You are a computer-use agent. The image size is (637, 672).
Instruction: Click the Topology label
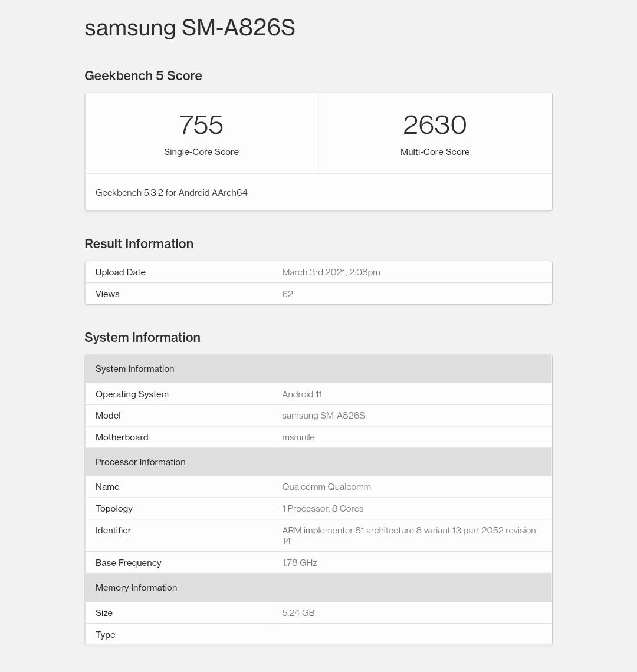point(114,509)
